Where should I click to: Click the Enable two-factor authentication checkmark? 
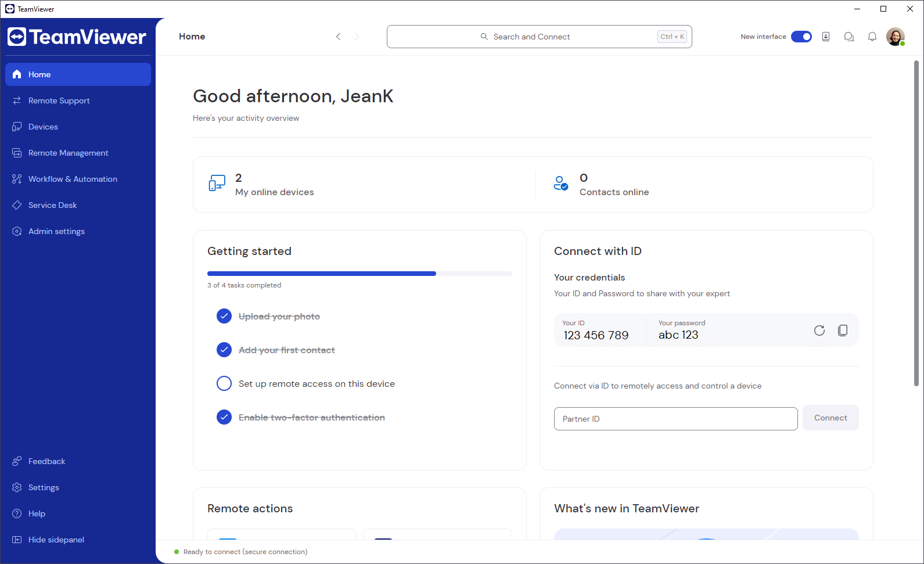pos(224,417)
